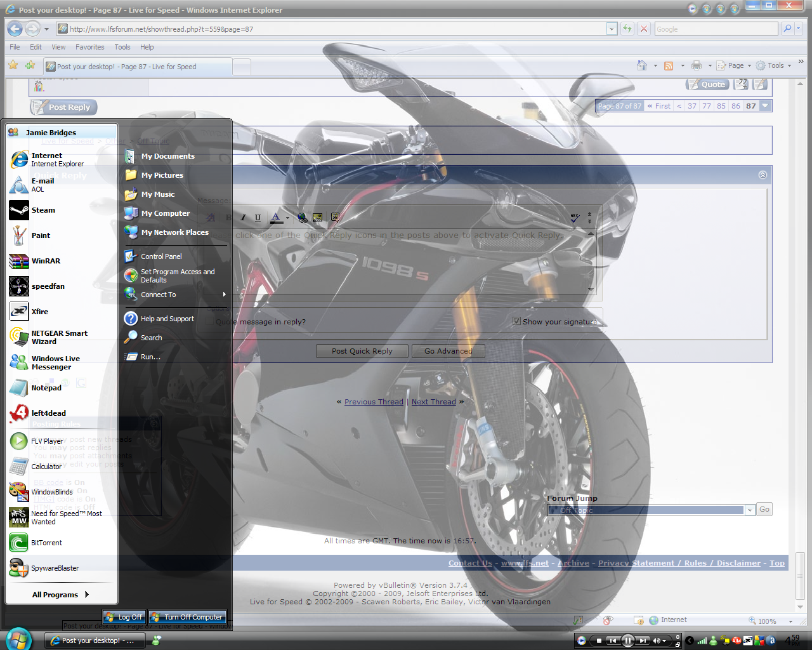812x650 pixels.
Task: Open the zoom level 100% dropdown
Action: tap(790, 621)
